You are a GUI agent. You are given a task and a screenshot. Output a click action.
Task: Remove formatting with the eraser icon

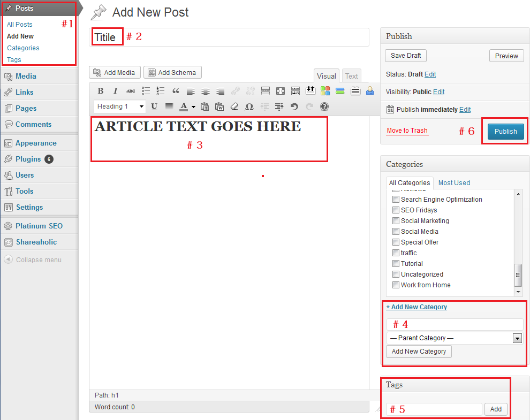234,107
